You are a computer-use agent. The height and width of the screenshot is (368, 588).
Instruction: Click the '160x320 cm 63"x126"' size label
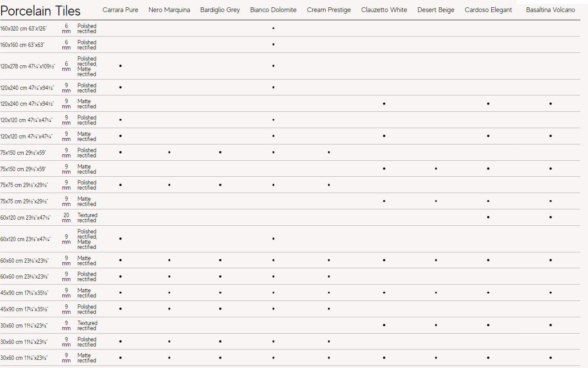(24, 28)
